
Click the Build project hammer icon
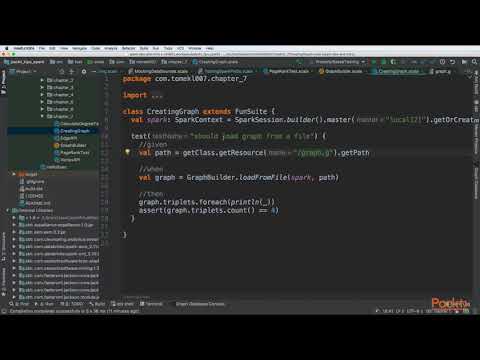coord(300,62)
